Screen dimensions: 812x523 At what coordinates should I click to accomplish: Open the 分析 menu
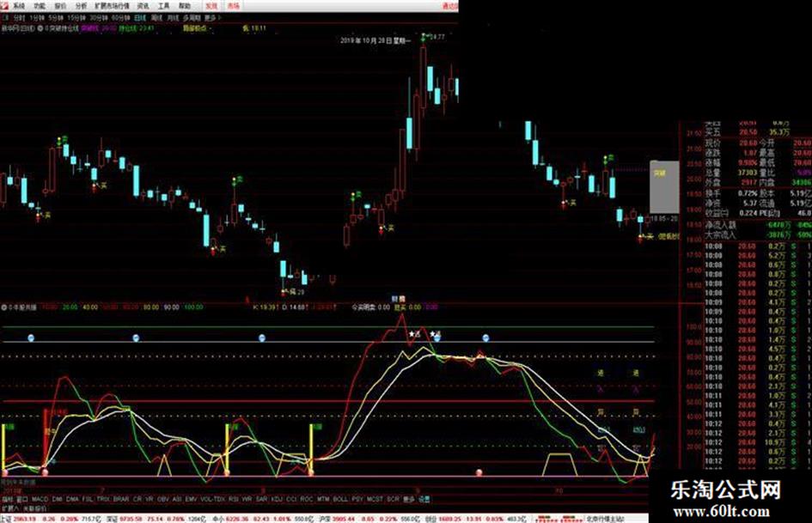(81, 6)
